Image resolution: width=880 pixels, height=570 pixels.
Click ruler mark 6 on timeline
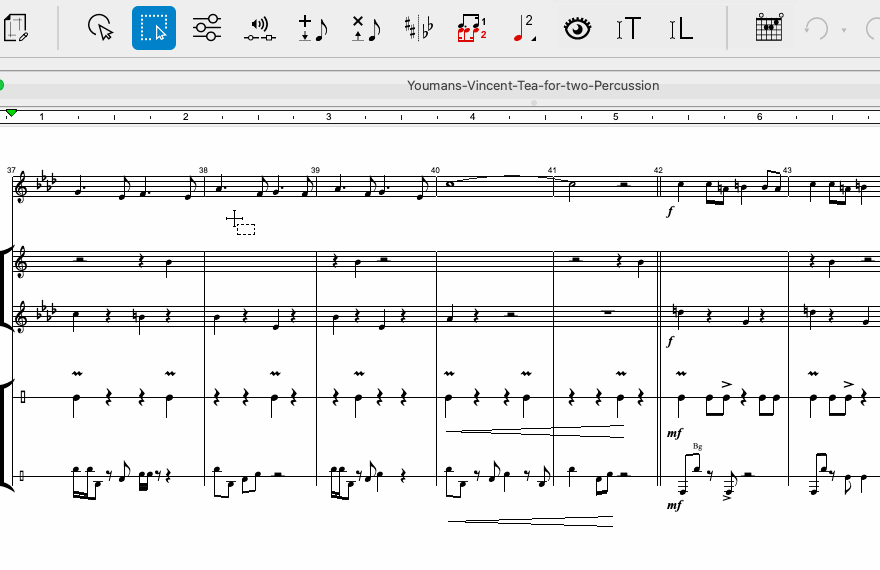click(759, 117)
